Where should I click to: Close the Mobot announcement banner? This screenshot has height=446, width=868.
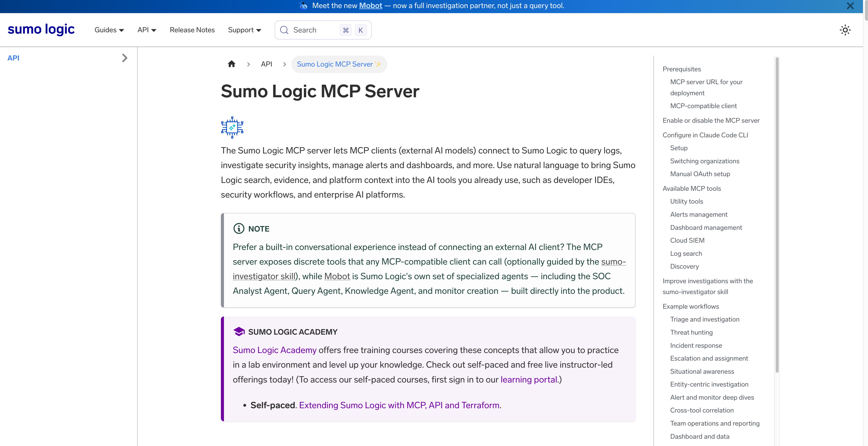tap(850, 6)
